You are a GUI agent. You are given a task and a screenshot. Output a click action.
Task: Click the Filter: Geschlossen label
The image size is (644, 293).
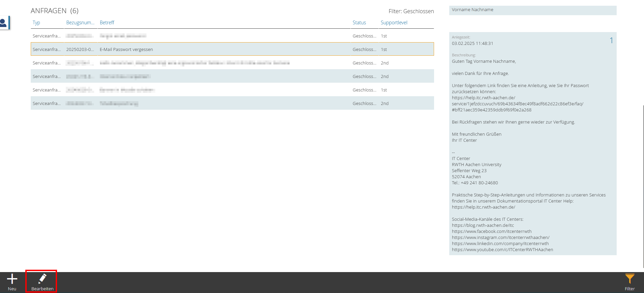(x=411, y=11)
